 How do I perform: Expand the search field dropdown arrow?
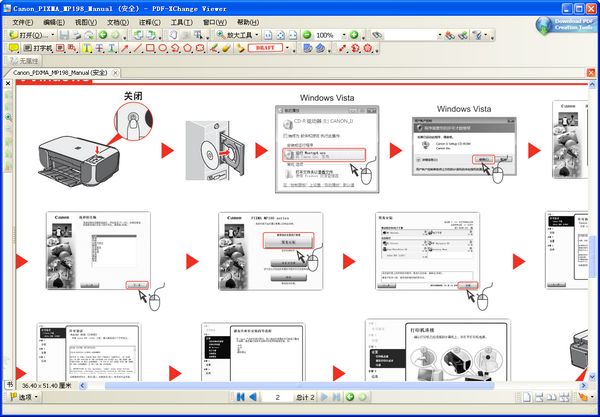coord(440,35)
